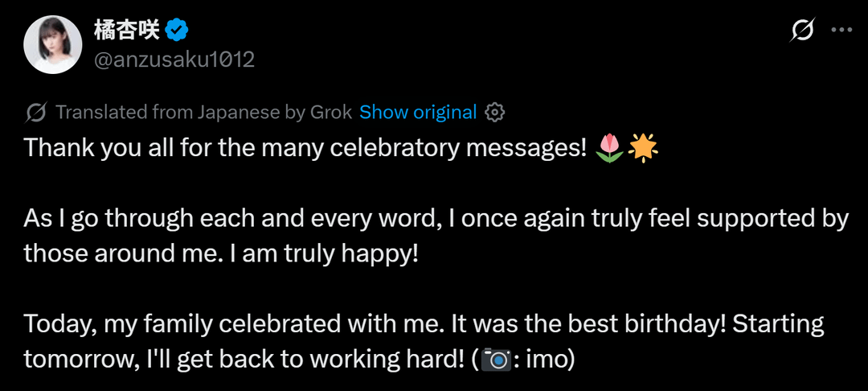Click the sentence "I am truly happy!"
Viewport: 868px width, 391px height.
(x=321, y=254)
